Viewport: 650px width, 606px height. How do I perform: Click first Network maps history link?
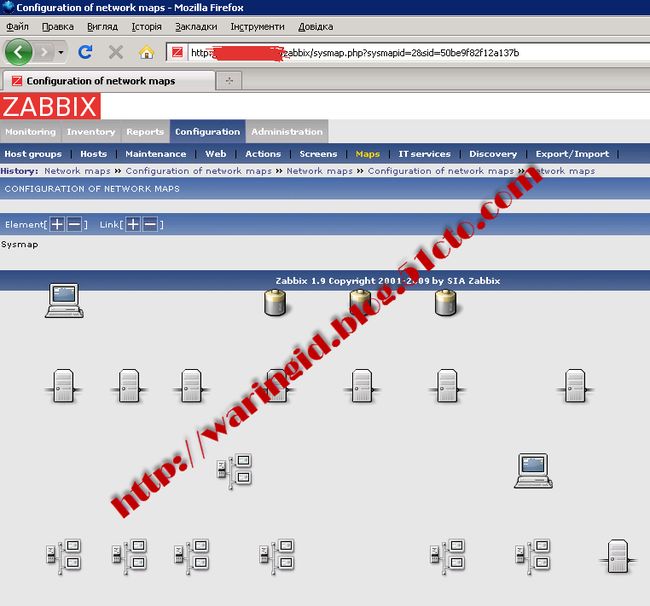click(x=77, y=171)
